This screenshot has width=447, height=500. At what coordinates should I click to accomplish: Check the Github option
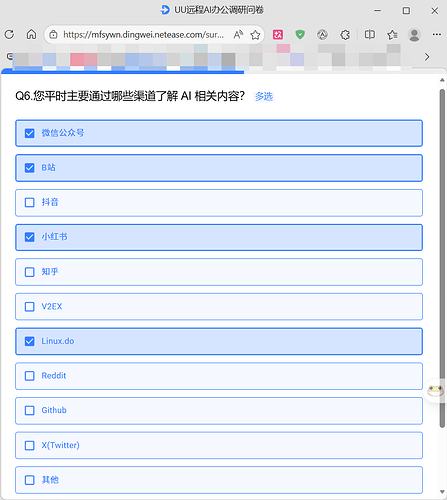point(219,411)
